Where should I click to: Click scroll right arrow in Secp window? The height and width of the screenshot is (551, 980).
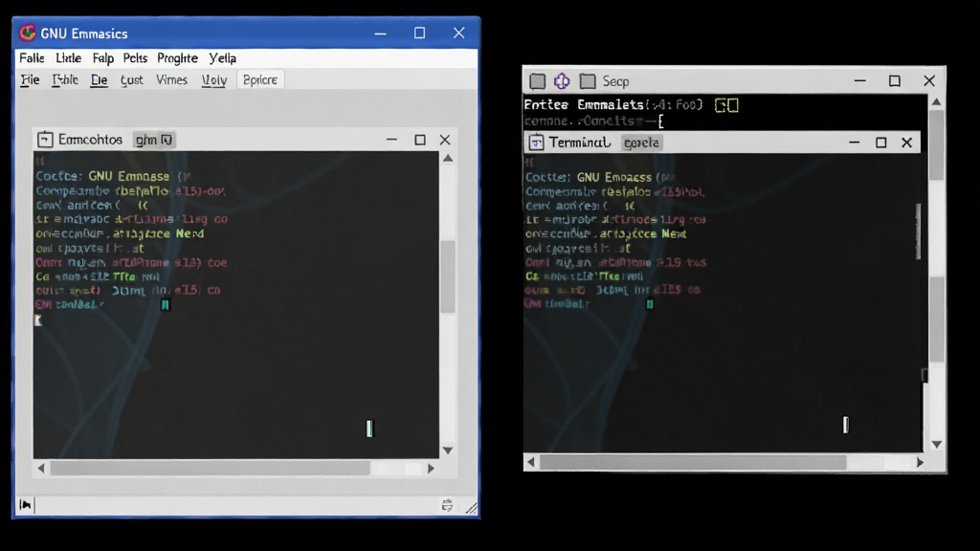(x=920, y=462)
